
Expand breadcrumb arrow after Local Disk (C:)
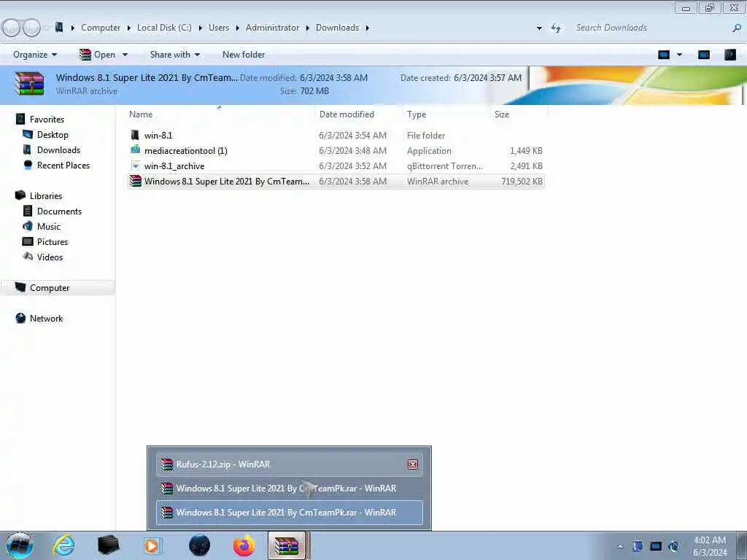point(200,28)
